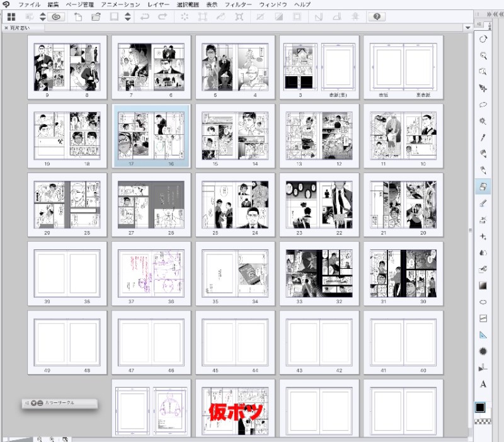Select the transparent color swatch
504x442 pixels.
click(483, 421)
